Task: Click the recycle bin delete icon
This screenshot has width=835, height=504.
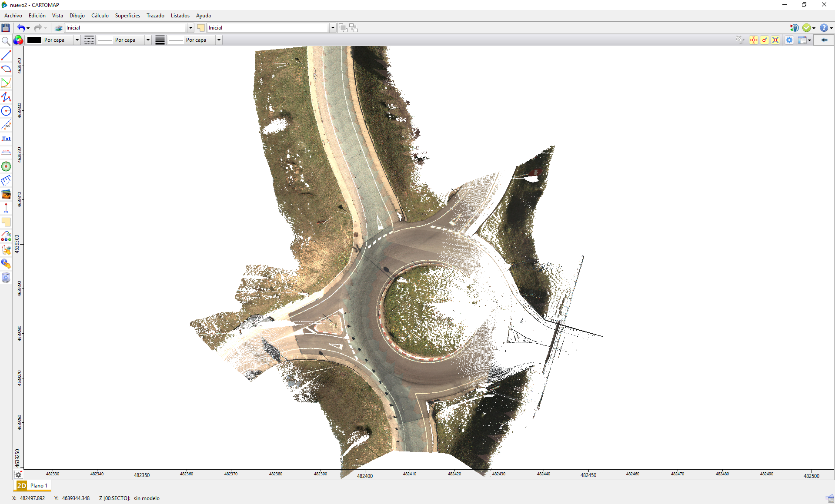Action: coord(6,278)
